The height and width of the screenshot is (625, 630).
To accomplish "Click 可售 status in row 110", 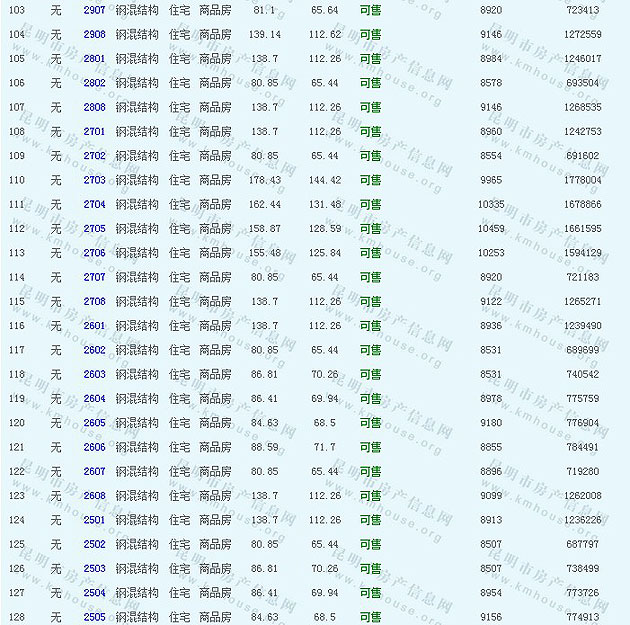I will point(370,180).
